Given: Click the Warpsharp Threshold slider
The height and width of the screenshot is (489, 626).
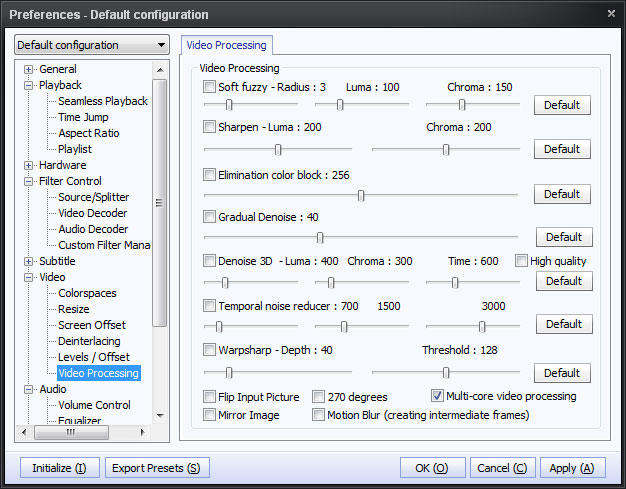Looking at the screenshot, I should (446, 372).
